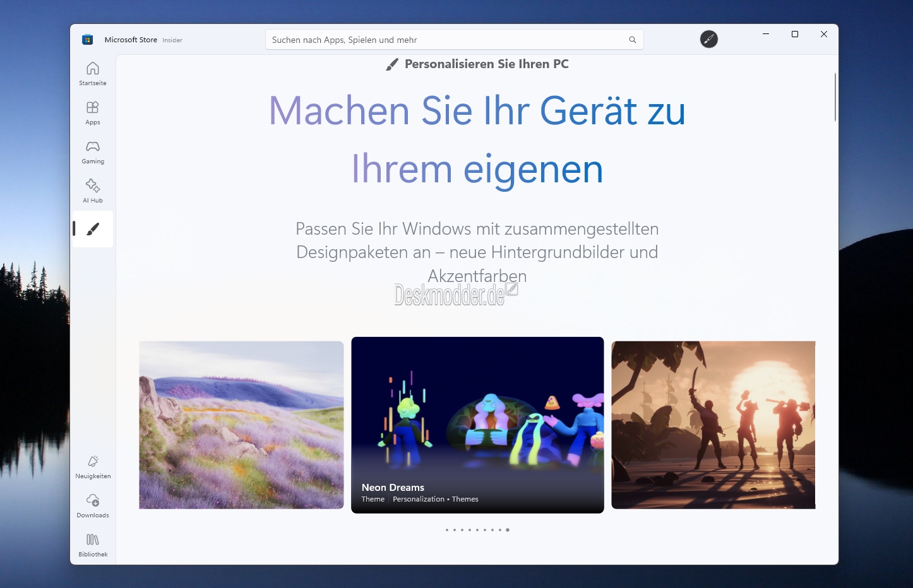The width and height of the screenshot is (913, 588).
Task: Click the Microsoft Store logo
Action: point(87,38)
